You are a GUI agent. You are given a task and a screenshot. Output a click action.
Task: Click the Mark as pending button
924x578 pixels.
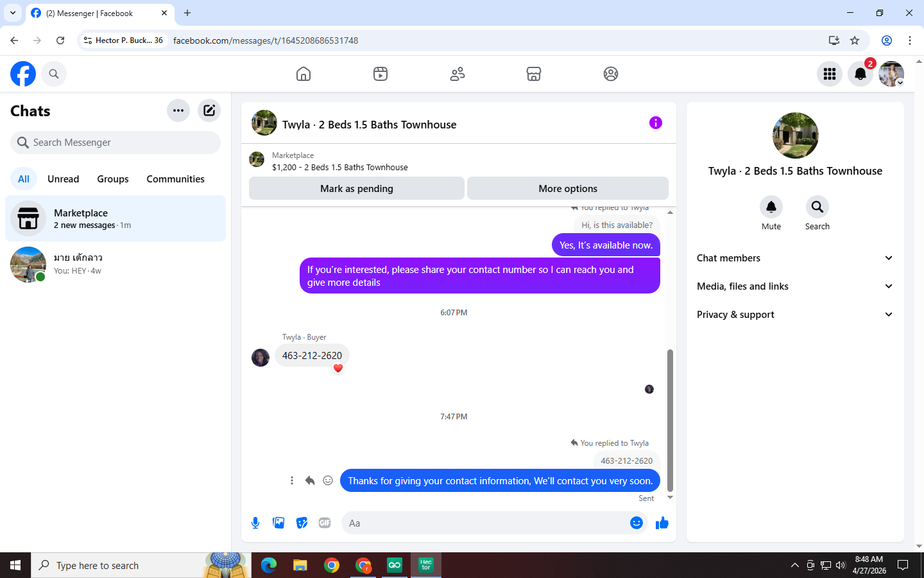point(357,188)
